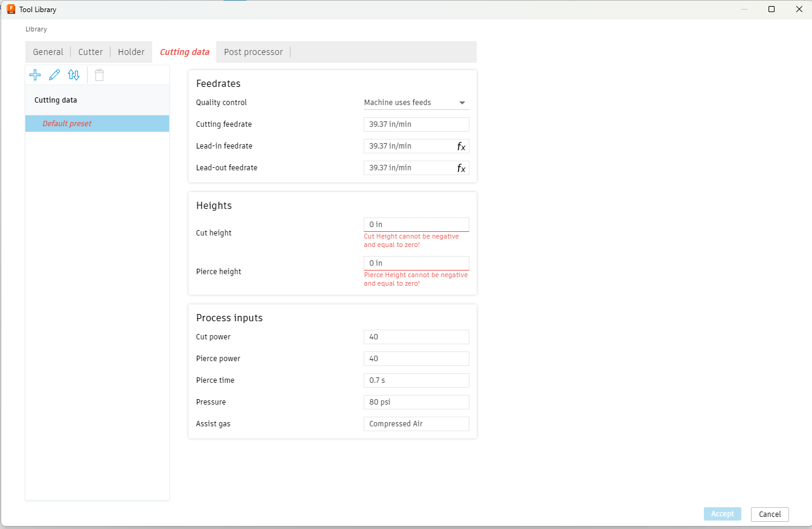The height and width of the screenshot is (529, 812).
Task: Click the Accept button
Action: 722,513
